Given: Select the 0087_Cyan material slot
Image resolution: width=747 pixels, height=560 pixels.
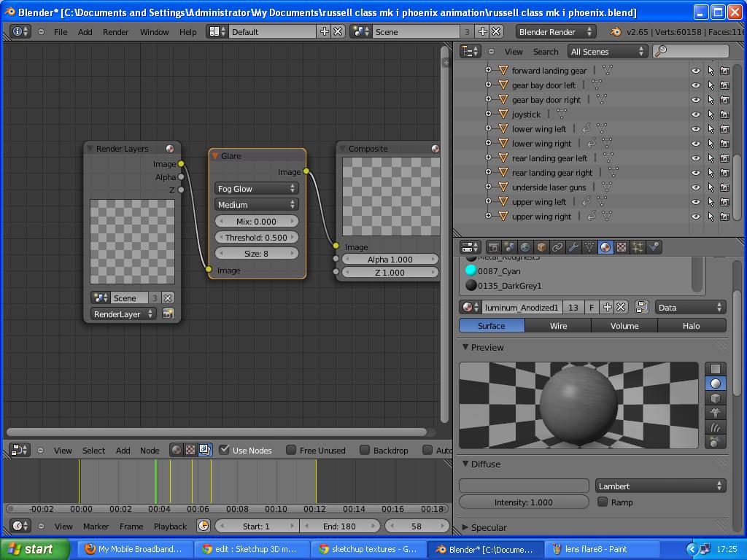Looking at the screenshot, I should 499,271.
